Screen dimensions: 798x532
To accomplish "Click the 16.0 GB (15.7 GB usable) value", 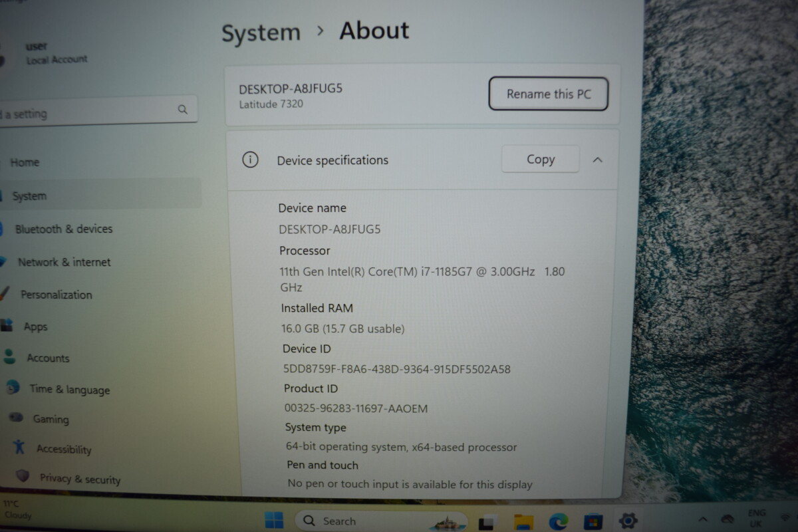I will pos(343,329).
